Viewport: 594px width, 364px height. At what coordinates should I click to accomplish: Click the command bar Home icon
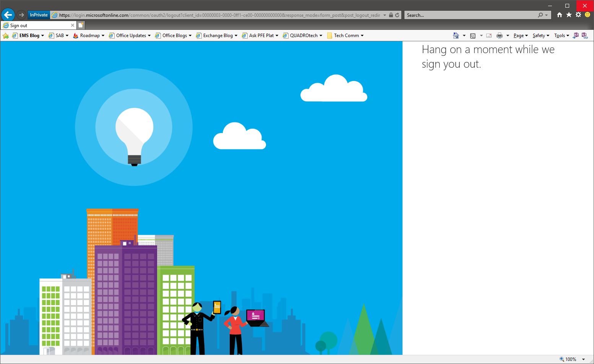pos(456,36)
